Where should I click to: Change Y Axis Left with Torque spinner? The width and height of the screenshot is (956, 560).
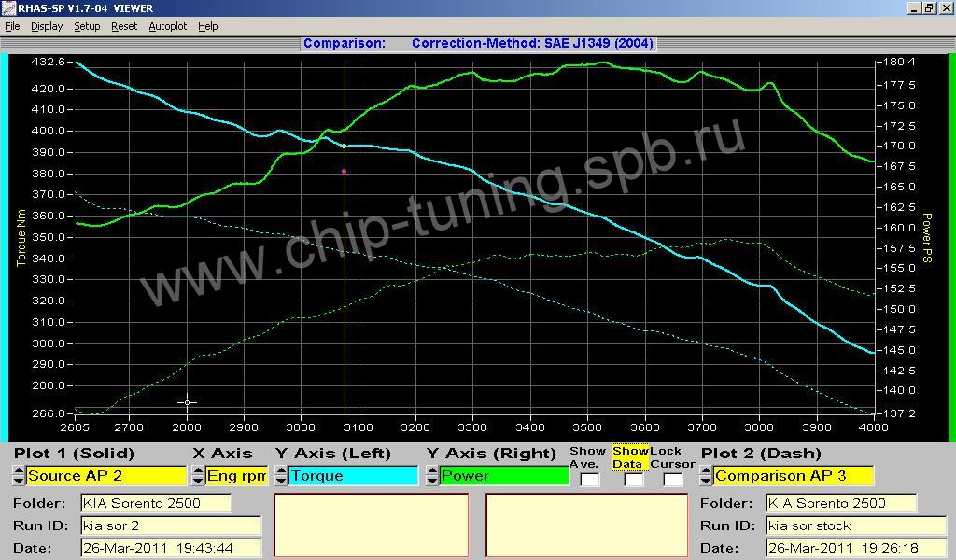[x=281, y=476]
